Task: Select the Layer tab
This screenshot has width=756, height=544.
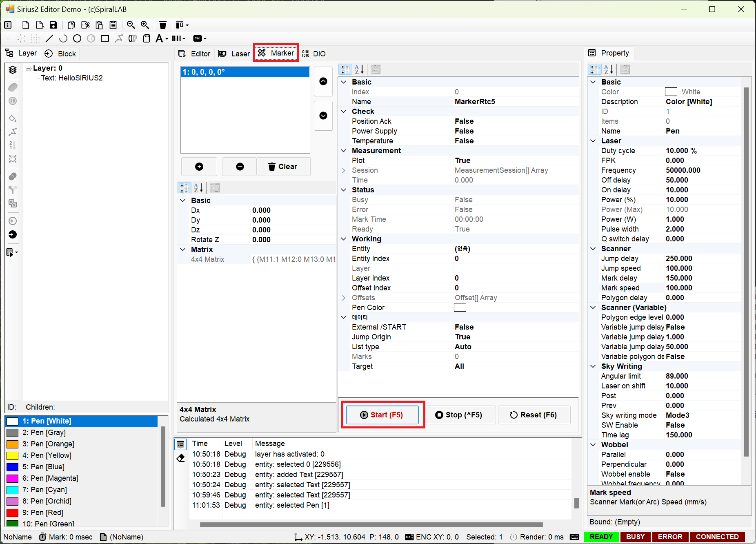Action: (x=21, y=53)
